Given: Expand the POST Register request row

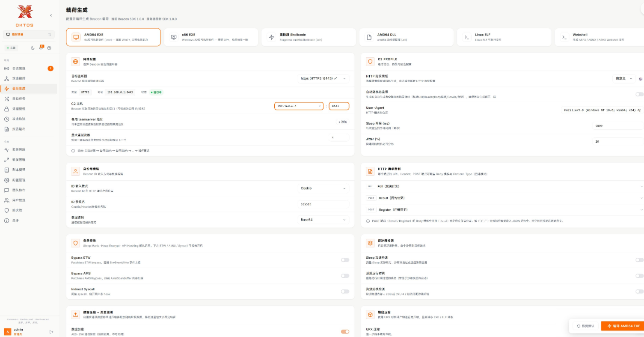Looking at the screenshot, I should tap(505, 210).
